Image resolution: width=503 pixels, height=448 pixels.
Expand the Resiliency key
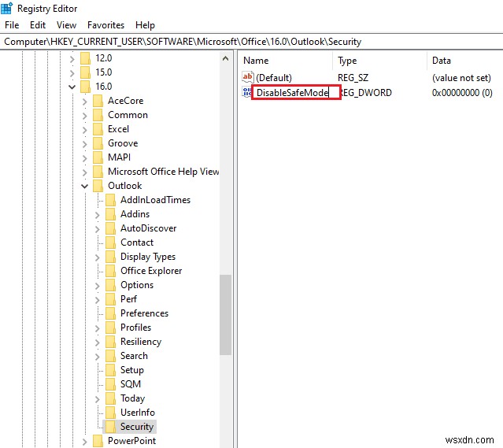pos(97,342)
